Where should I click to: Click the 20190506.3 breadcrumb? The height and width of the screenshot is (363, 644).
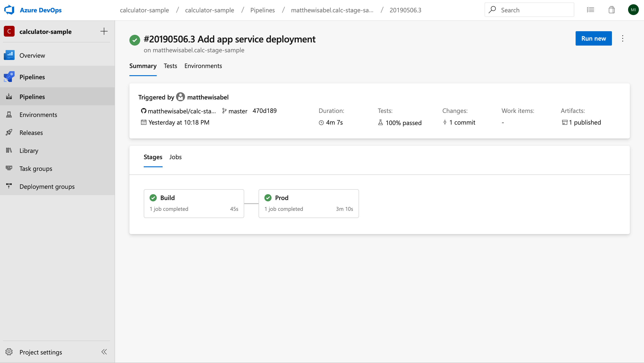[x=405, y=10]
